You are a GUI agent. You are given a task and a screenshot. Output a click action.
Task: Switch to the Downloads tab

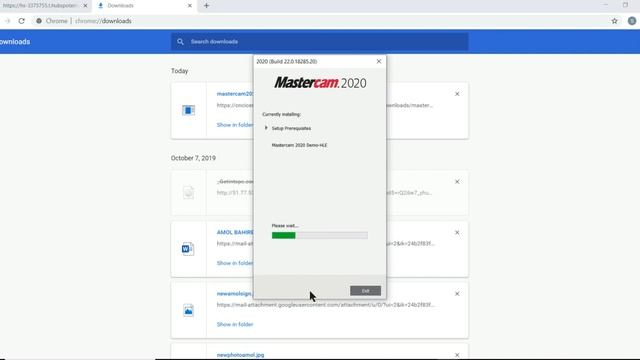click(144, 6)
